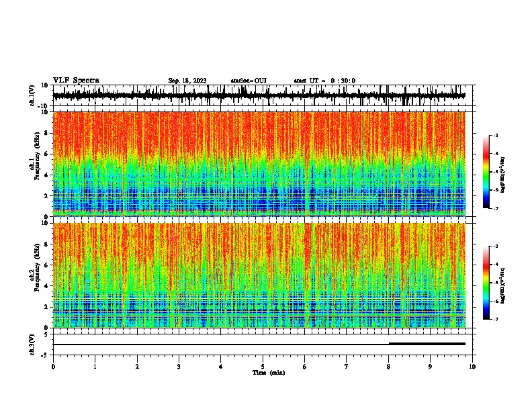Click time axis tick label "0"
Viewport: 532px width, 411px height.
point(53,367)
